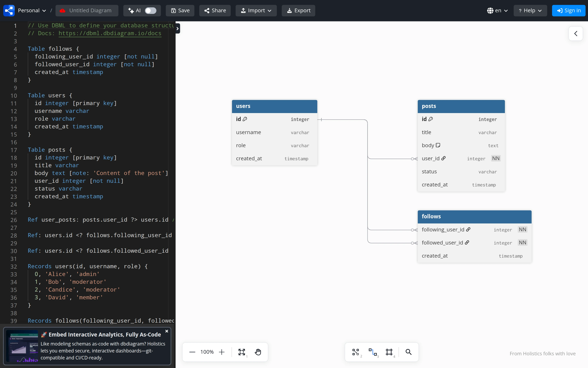Click the Share button
This screenshot has width=588, height=368.
click(215, 10)
